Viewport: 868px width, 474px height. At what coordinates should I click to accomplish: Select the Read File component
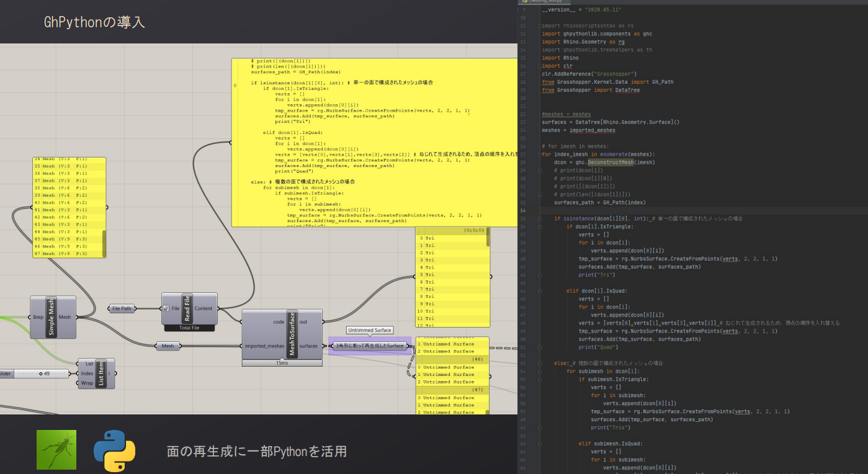click(x=189, y=308)
